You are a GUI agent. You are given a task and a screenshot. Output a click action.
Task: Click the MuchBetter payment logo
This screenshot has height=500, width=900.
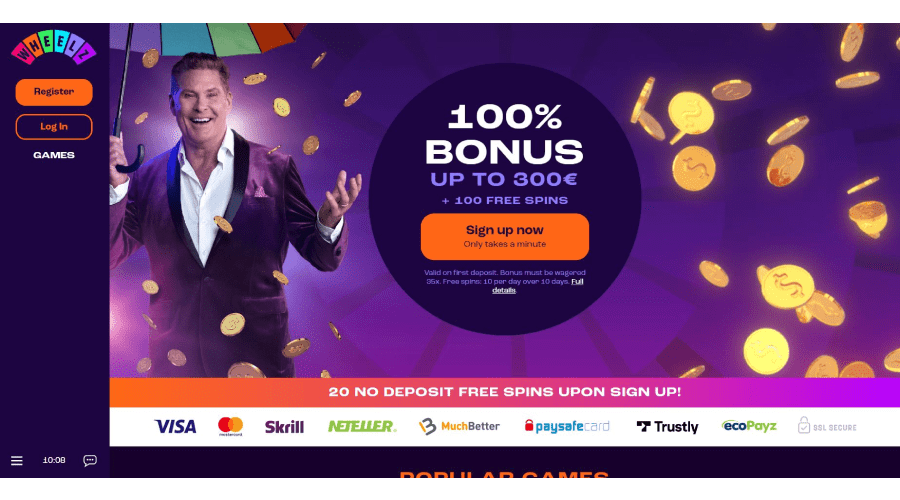click(x=459, y=427)
